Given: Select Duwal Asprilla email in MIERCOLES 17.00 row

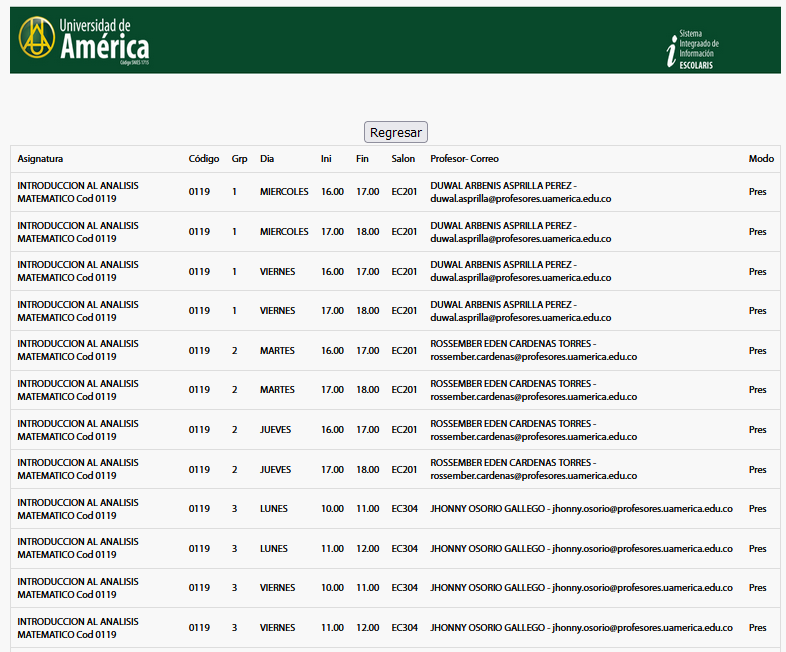Looking at the screenshot, I should [520, 239].
